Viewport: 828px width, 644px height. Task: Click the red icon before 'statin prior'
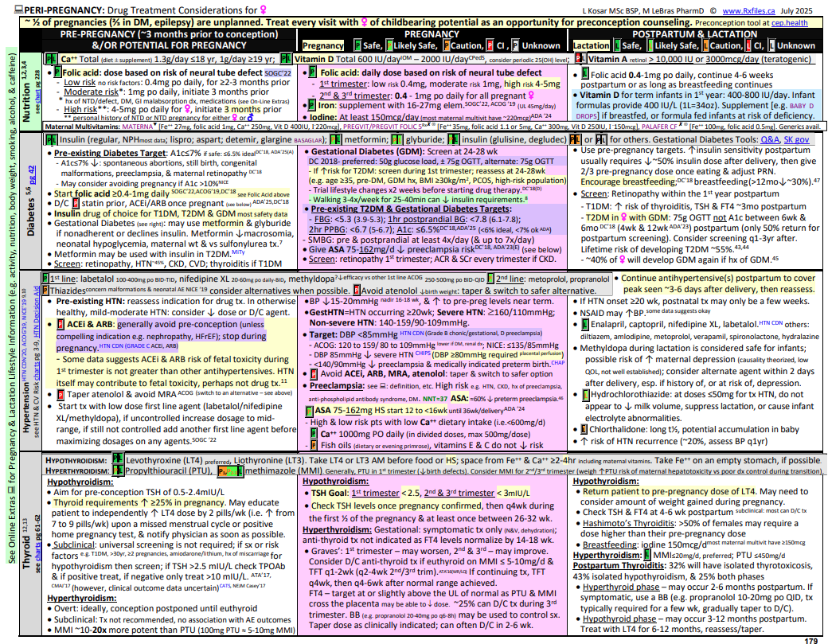point(76,203)
